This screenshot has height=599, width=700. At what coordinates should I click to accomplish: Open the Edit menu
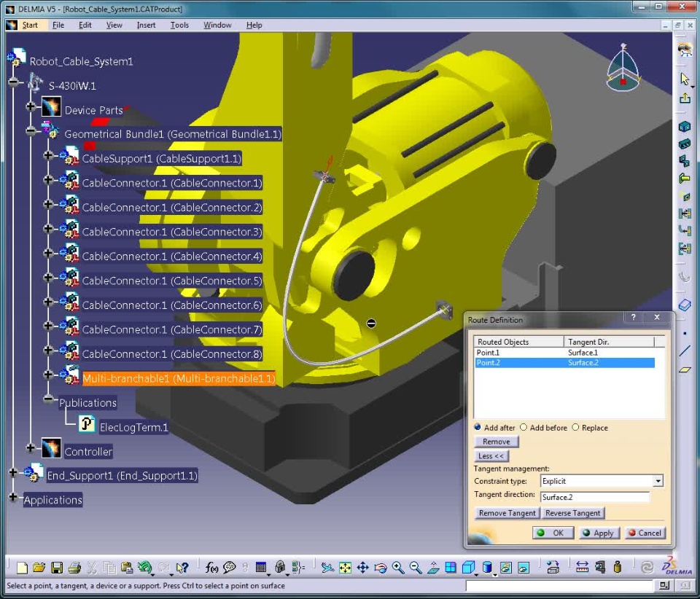pos(85,25)
